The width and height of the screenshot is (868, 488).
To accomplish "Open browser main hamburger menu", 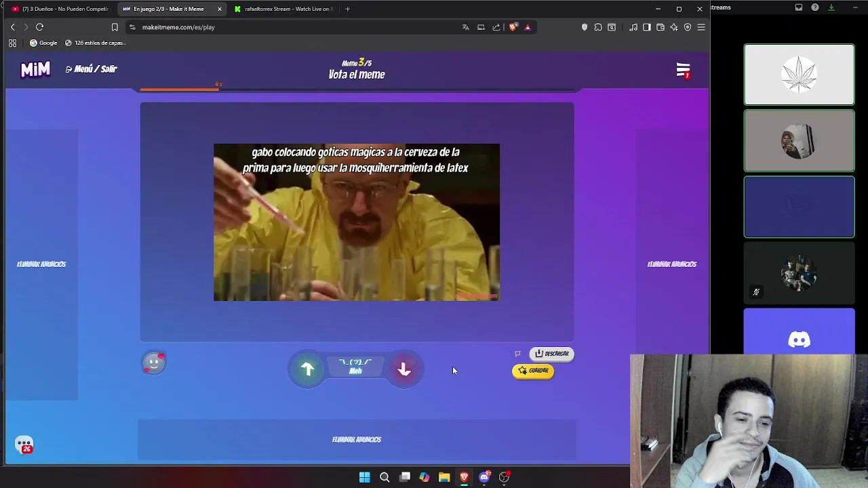I will (701, 27).
